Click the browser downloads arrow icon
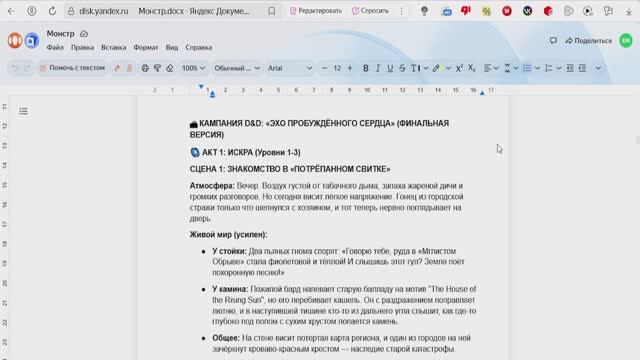The width and height of the screenshot is (640, 360). [x=629, y=11]
